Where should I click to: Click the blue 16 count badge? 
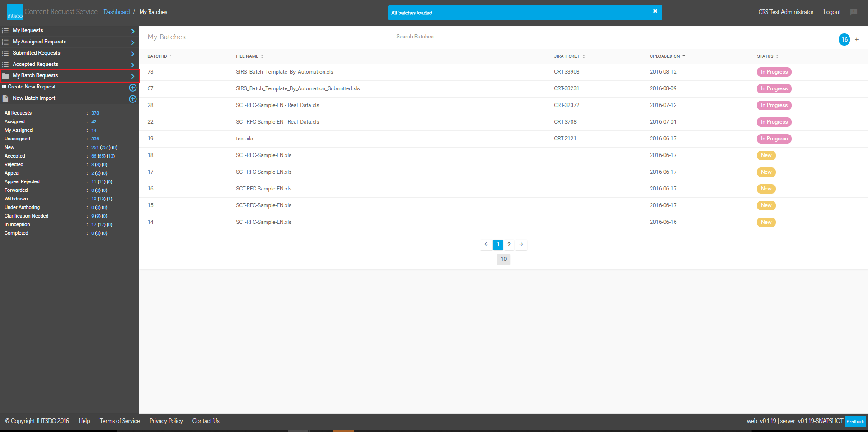[x=844, y=40]
